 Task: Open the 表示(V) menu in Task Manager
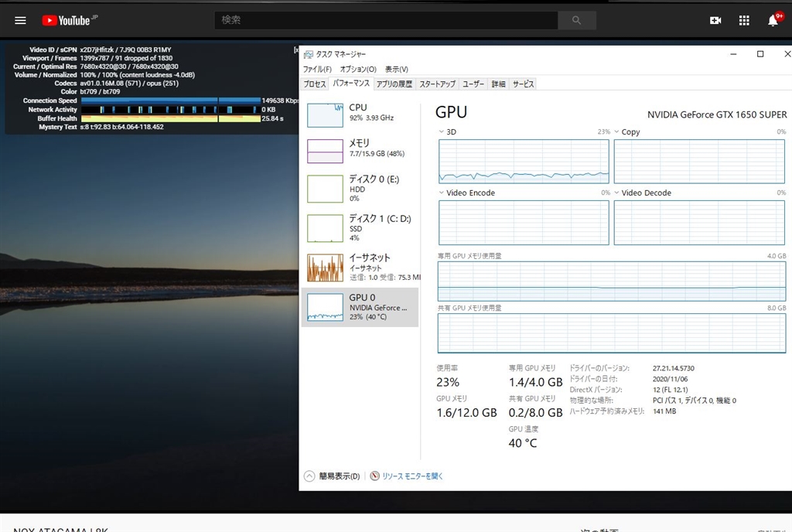coord(397,69)
